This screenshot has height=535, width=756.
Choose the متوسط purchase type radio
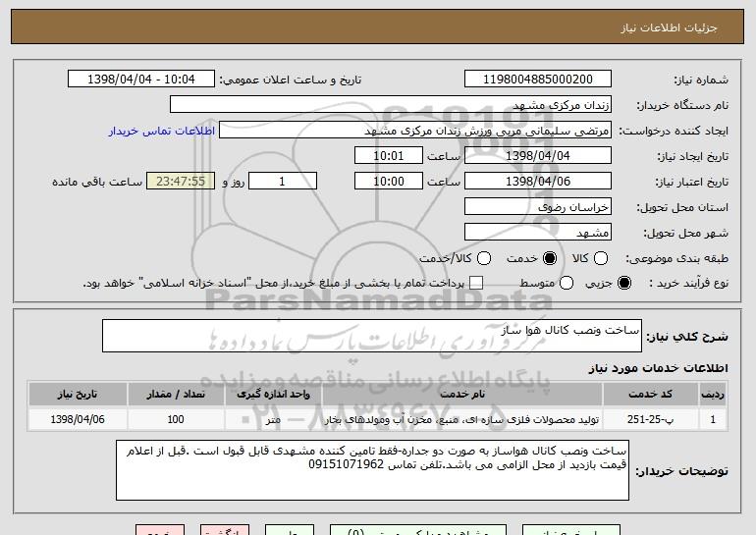tap(567, 283)
